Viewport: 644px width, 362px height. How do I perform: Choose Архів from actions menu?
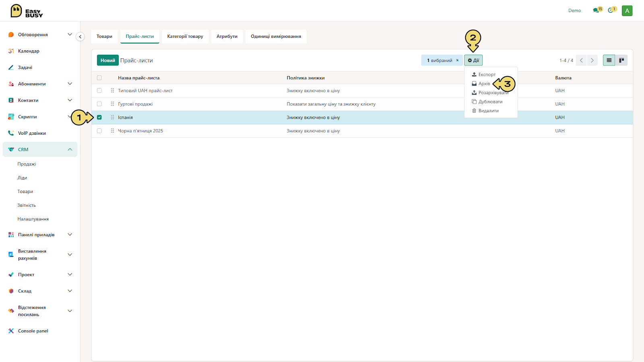click(484, 84)
